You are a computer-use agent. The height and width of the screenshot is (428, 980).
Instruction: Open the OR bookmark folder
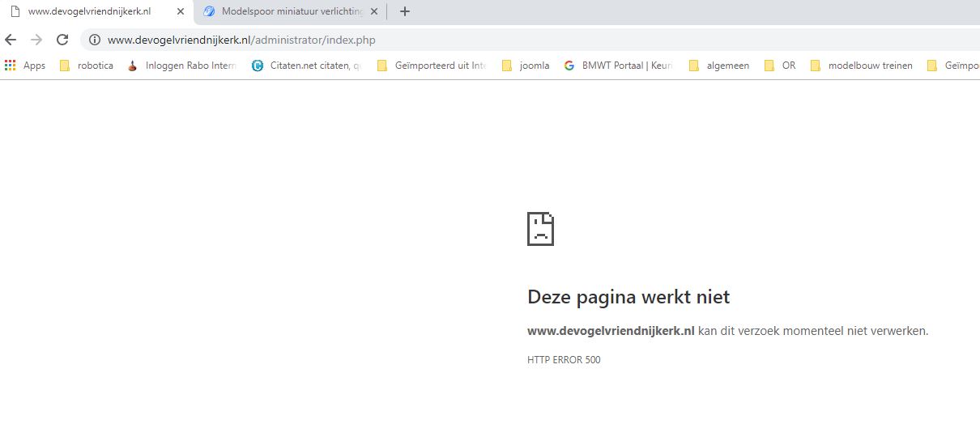click(x=780, y=66)
